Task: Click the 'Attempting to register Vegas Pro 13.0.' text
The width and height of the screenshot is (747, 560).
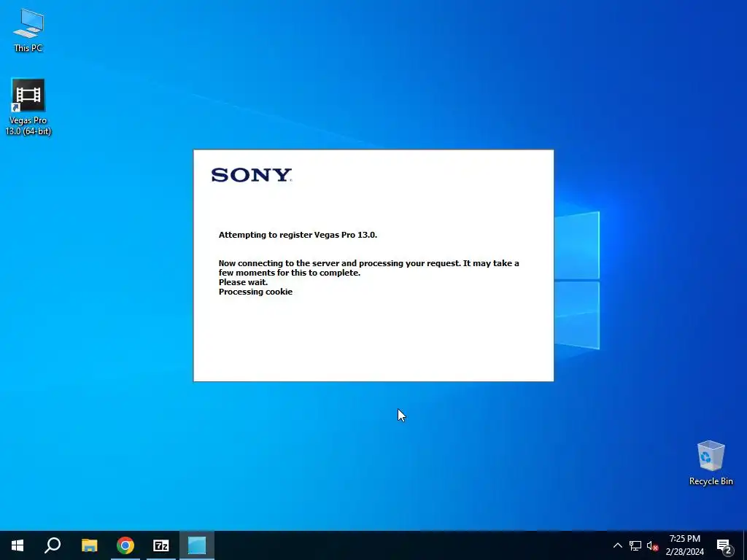Action: pos(298,235)
